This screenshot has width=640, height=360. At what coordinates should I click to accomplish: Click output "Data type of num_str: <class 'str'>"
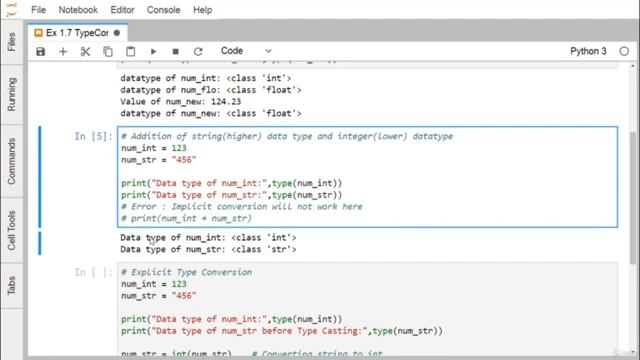pyautogui.click(x=208, y=249)
